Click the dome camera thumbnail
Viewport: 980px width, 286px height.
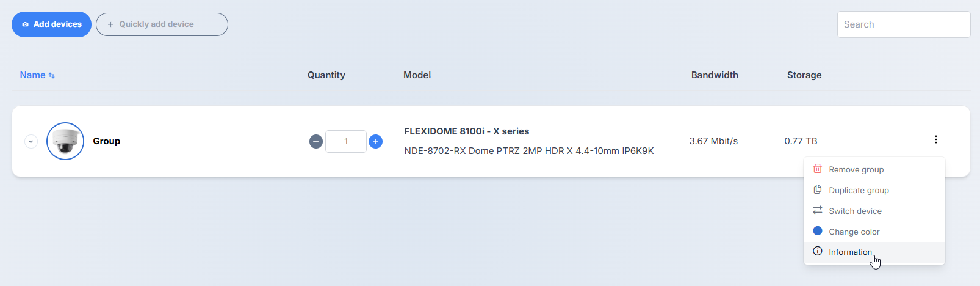pos(65,141)
